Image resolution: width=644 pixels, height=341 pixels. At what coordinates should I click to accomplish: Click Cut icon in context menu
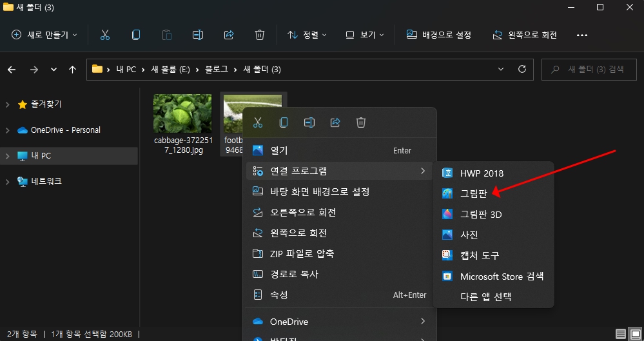pyautogui.click(x=257, y=122)
